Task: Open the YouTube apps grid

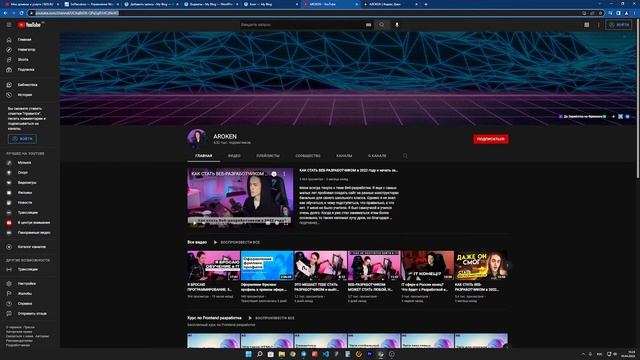Action: coord(587,25)
